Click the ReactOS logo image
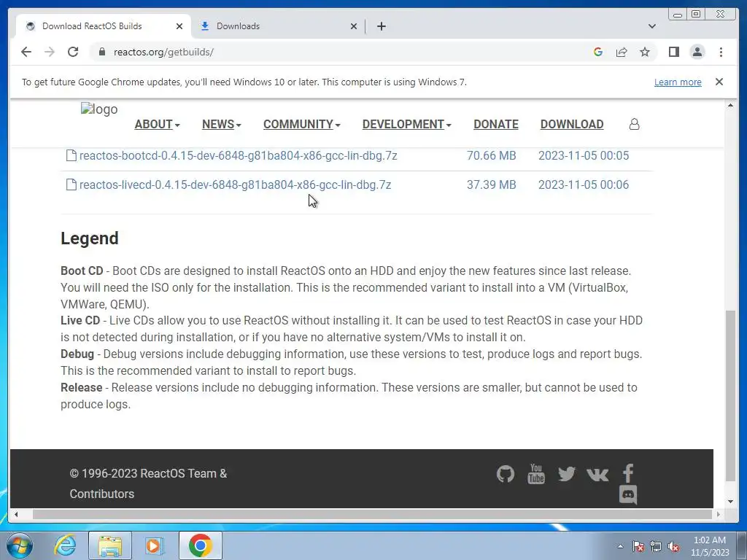Viewport: 747px width, 560px height. coord(99,109)
